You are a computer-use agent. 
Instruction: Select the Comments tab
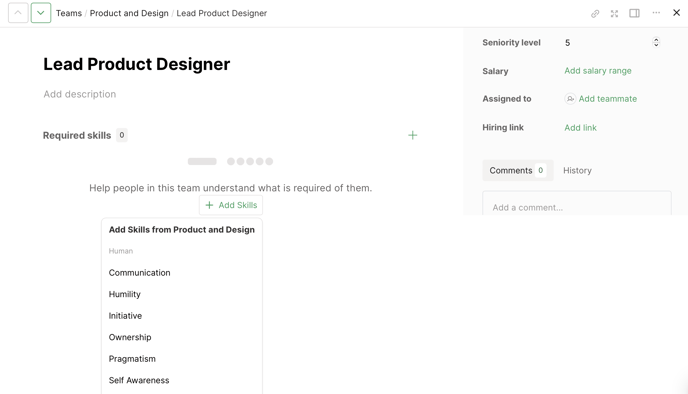[x=518, y=170]
